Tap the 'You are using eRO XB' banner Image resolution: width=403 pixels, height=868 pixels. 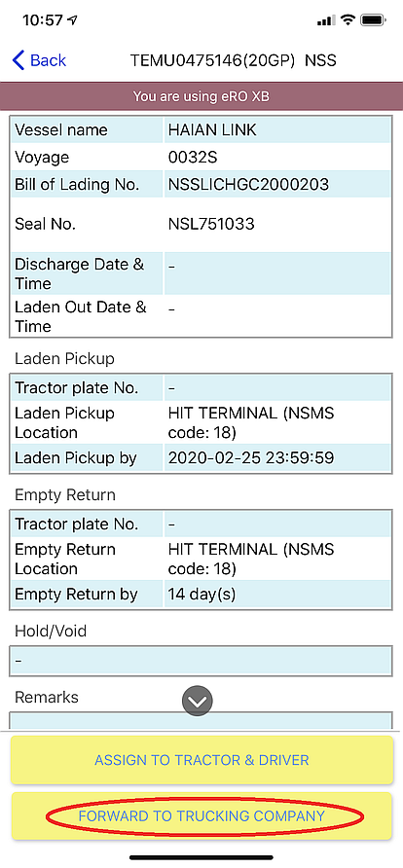coord(201,96)
